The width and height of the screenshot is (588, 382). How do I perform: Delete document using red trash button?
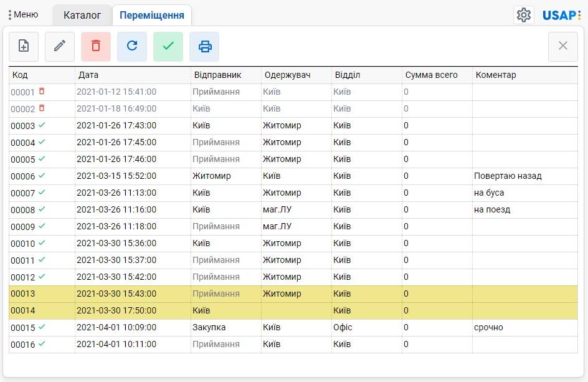click(96, 47)
